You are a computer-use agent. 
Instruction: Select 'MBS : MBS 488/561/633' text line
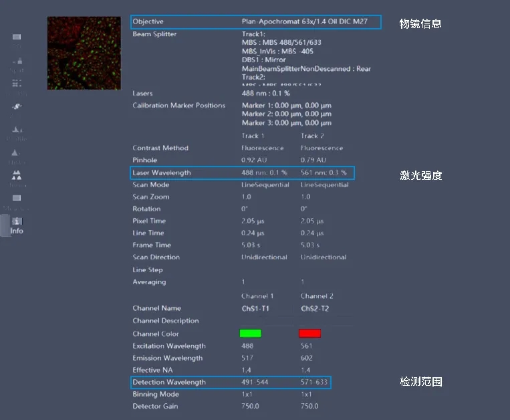[x=281, y=42]
